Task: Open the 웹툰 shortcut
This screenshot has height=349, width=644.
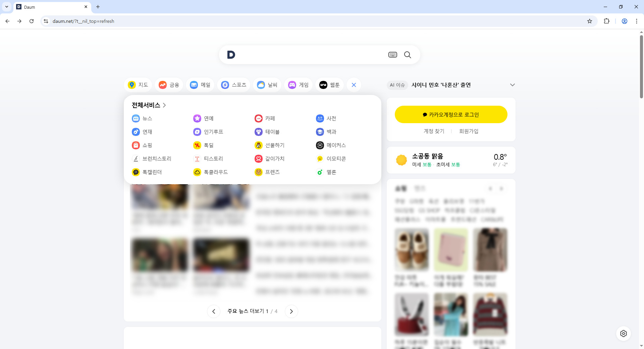Action: coord(330,85)
